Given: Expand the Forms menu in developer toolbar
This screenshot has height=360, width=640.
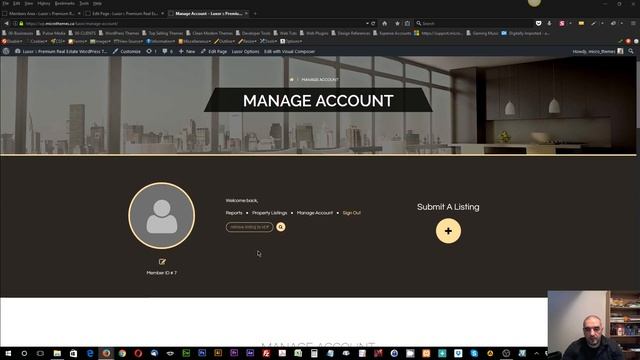Looking at the screenshot, I should point(78,41).
